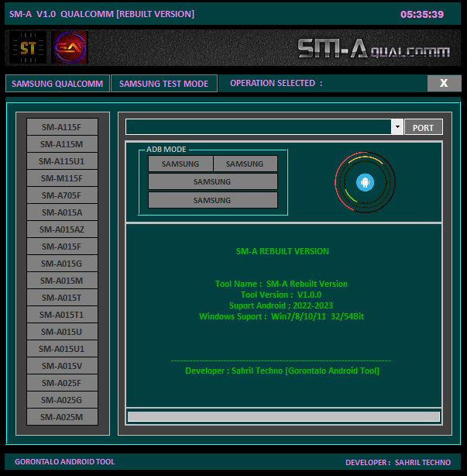This screenshot has height=476, width=467.
Task: Click the bottom wide SAMSUNG ADB button
Action: pos(212,200)
